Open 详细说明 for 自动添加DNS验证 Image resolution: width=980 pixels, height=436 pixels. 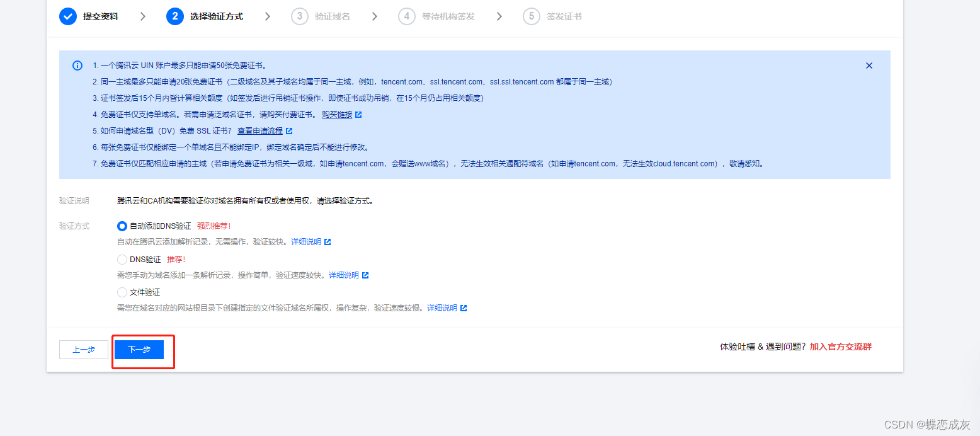point(306,242)
